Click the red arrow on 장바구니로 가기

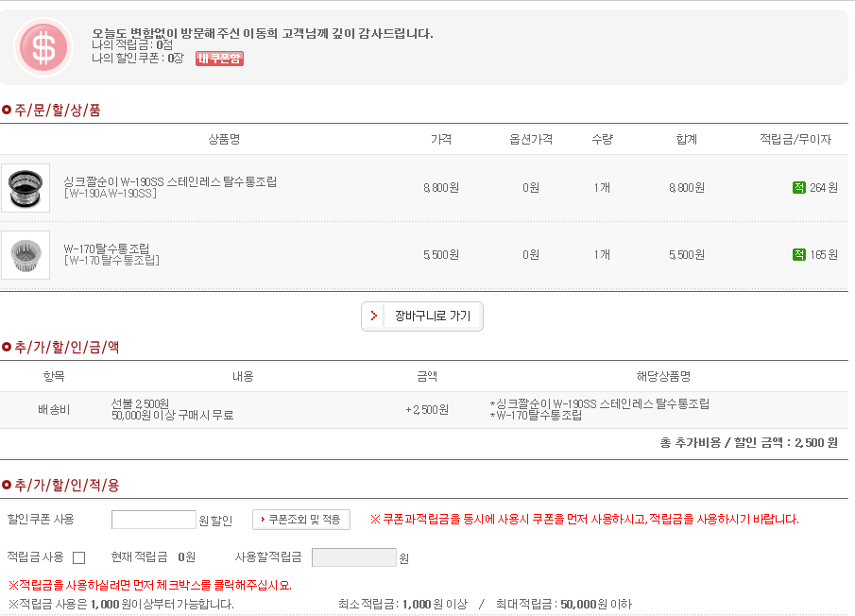click(374, 317)
